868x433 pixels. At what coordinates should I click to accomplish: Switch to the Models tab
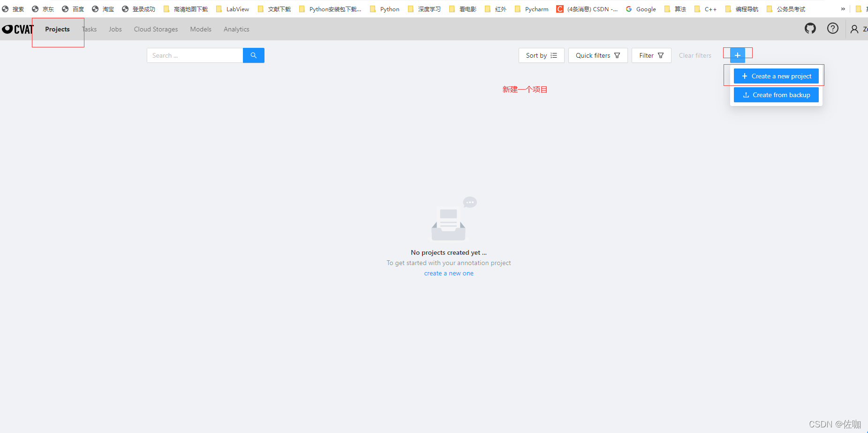[201, 29]
